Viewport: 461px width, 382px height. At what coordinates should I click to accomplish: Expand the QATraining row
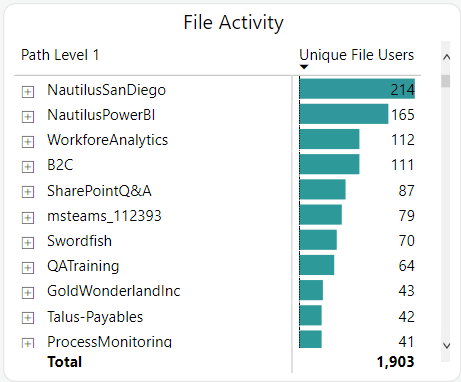(28, 268)
